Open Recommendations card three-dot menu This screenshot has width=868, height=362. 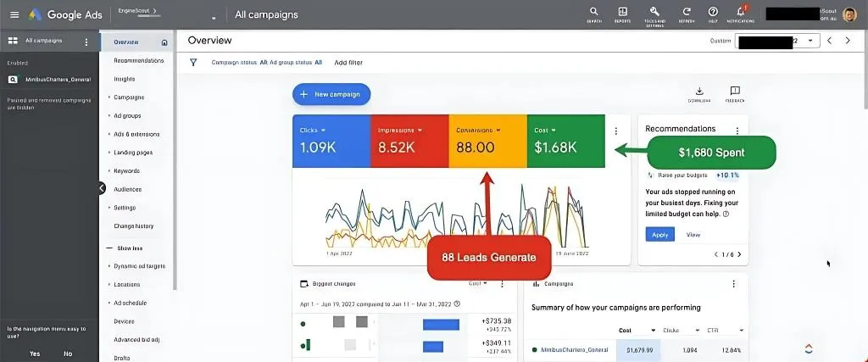(x=737, y=131)
